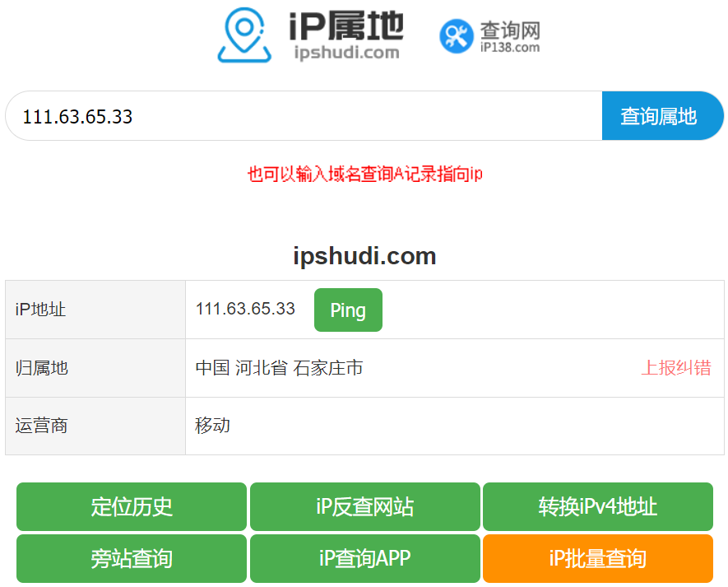Viewport: 728px width, 587px height.
Task: Open the orange iP批量查询 button
Action: click(x=598, y=558)
